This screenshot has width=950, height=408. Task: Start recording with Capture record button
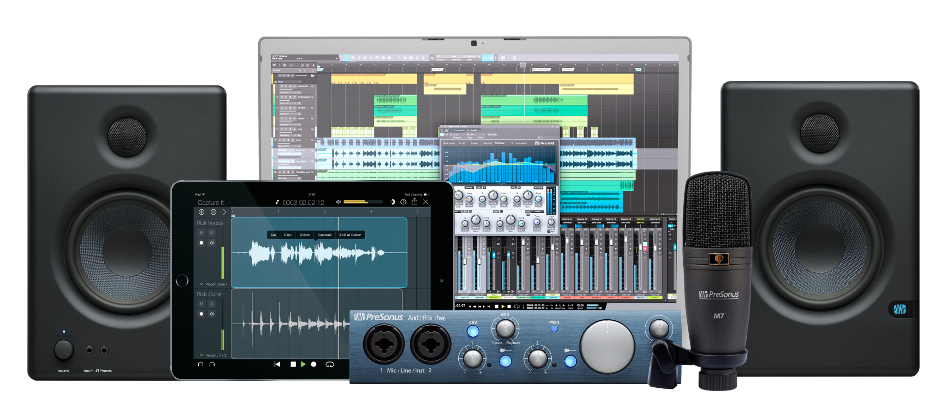(314, 364)
